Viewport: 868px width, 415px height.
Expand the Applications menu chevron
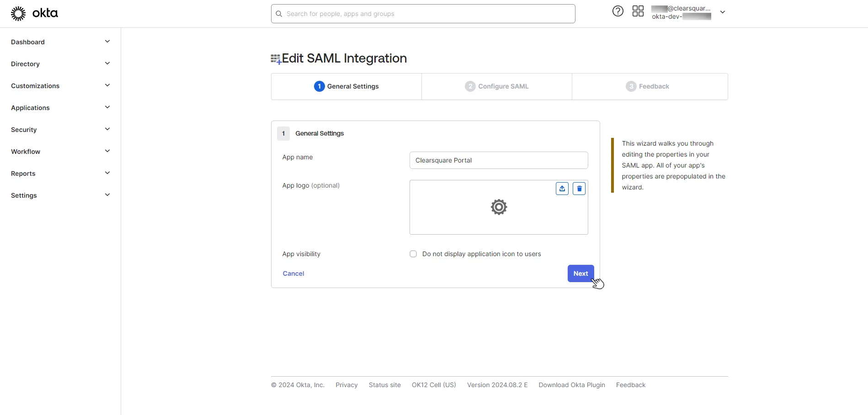[x=107, y=107]
